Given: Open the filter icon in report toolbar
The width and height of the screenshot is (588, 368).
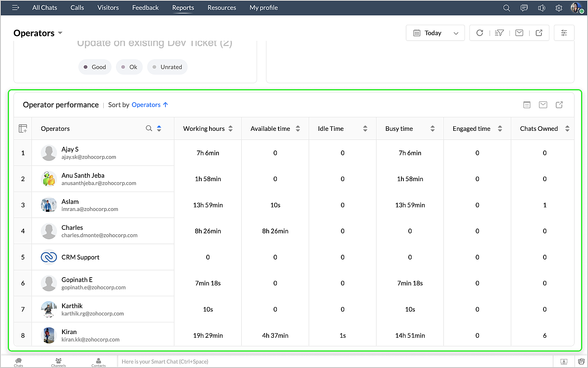Looking at the screenshot, I should (x=499, y=33).
